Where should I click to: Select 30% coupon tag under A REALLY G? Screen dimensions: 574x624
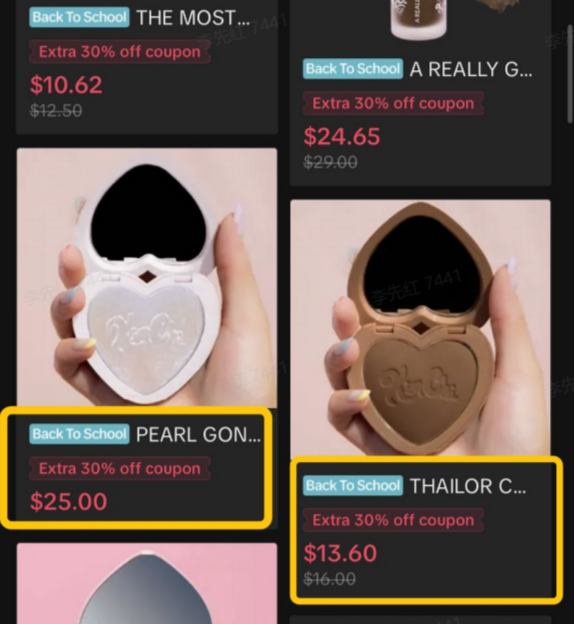point(393,103)
